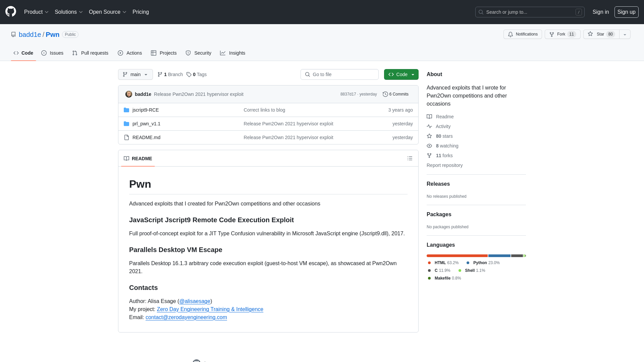
Task: Click the Actions workflow icon
Action: point(120,53)
